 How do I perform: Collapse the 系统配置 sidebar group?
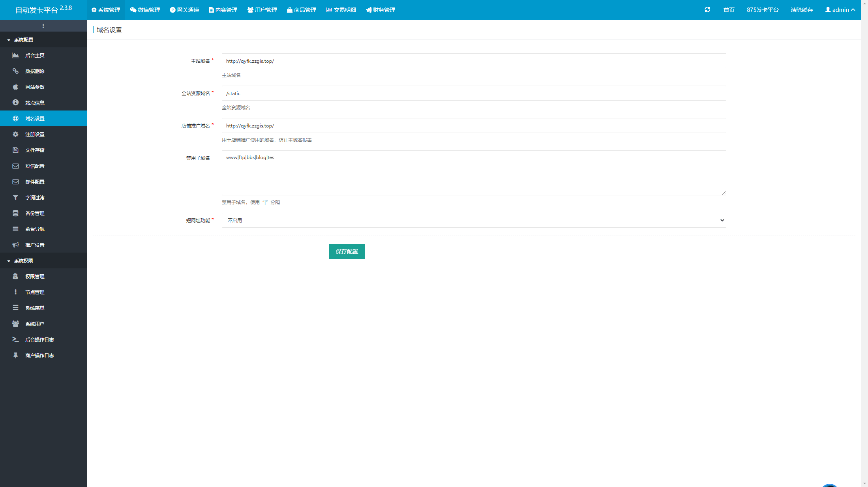point(43,39)
